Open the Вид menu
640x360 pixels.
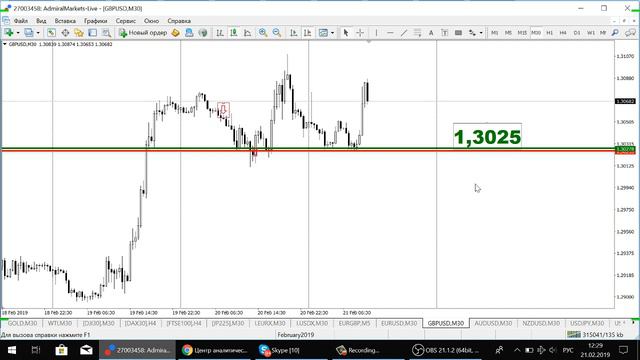click(x=41, y=21)
